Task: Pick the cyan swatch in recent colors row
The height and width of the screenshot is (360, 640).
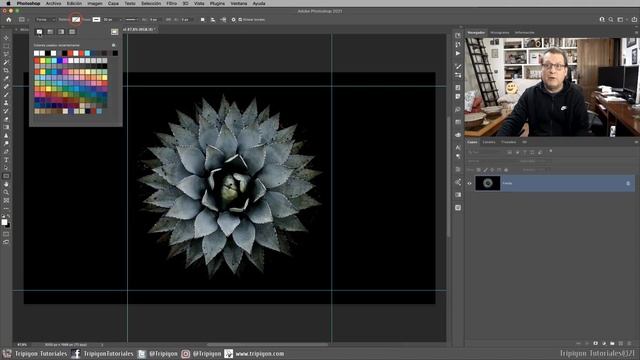Action: (x=87, y=53)
